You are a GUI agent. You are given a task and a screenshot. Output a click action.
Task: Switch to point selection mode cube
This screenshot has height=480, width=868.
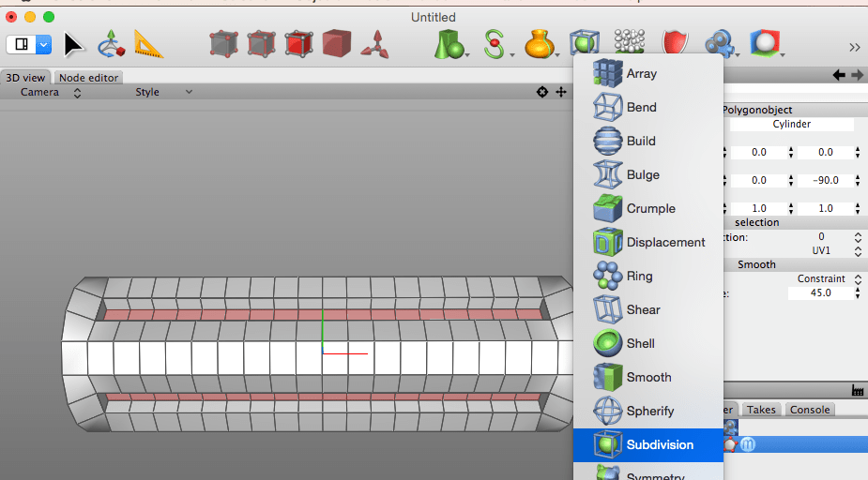tap(223, 44)
